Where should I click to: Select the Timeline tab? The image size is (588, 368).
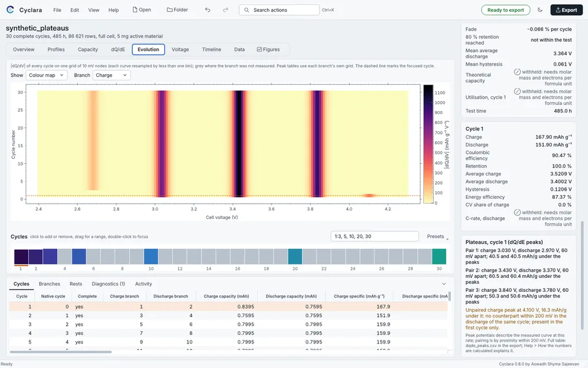click(x=211, y=50)
